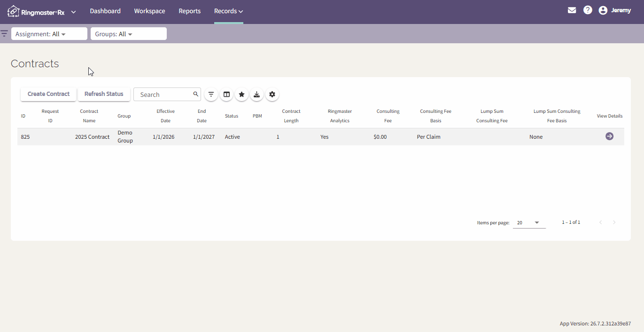Click the search magnifier icon

196,94
